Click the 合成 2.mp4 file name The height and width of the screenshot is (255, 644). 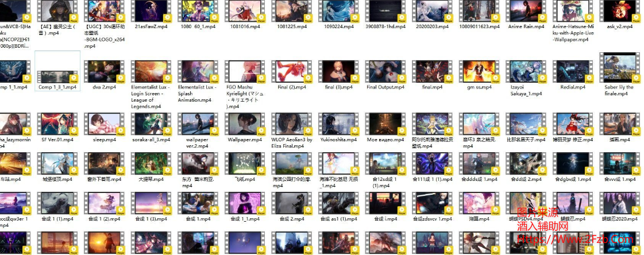tap(292, 219)
